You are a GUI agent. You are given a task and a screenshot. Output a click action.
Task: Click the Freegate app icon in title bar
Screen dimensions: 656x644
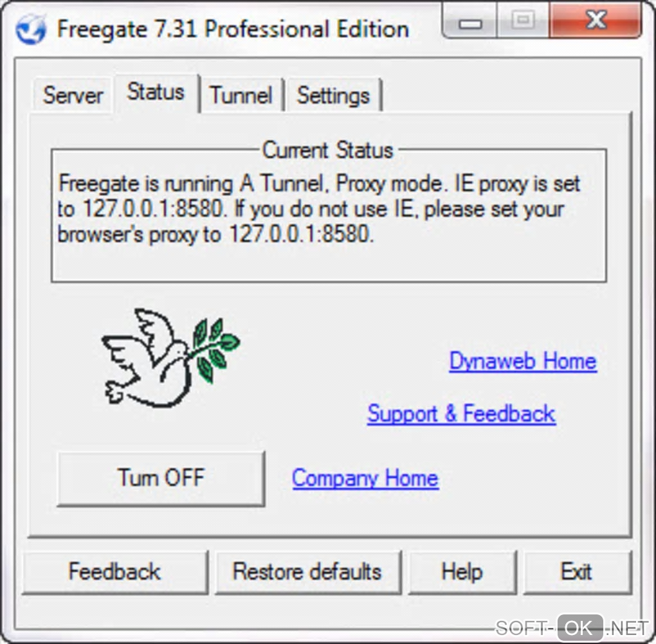[30, 29]
